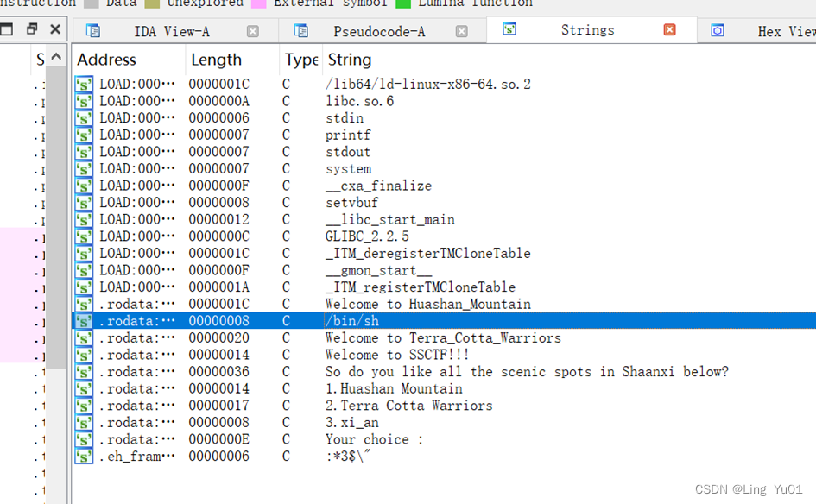Click the string icon for Welcome to SSCTF!!!
The image size is (816, 504).
pos(84,355)
